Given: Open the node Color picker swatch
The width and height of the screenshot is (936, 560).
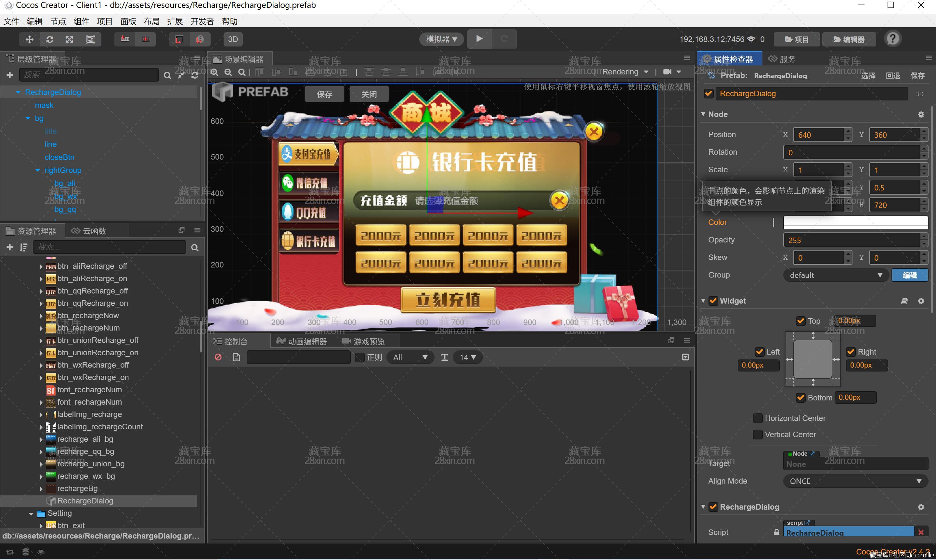Looking at the screenshot, I should [x=855, y=222].
